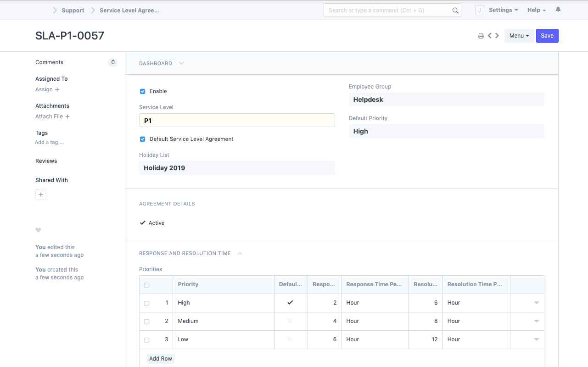The width and height of the screenshot is (588, 367).
Task: Click the print icon
Action: pos(481,36)
